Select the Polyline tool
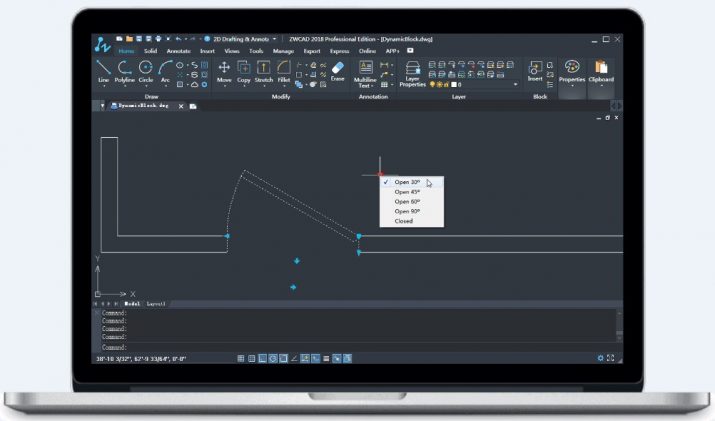 coord(124,70)
